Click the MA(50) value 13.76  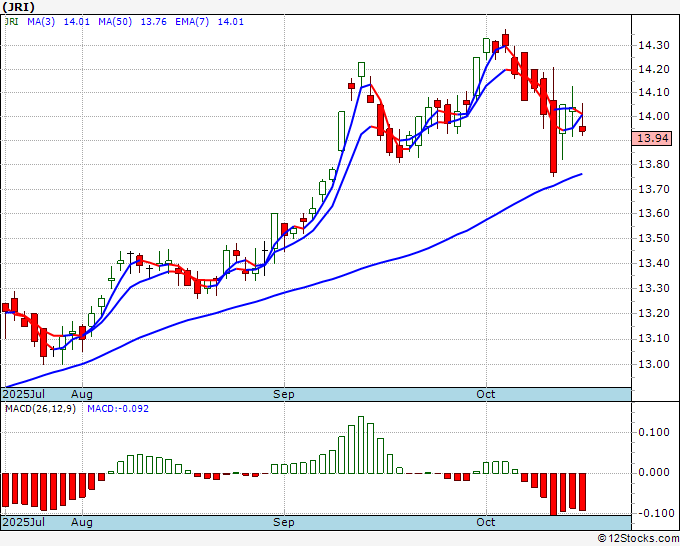pos(154,22)
